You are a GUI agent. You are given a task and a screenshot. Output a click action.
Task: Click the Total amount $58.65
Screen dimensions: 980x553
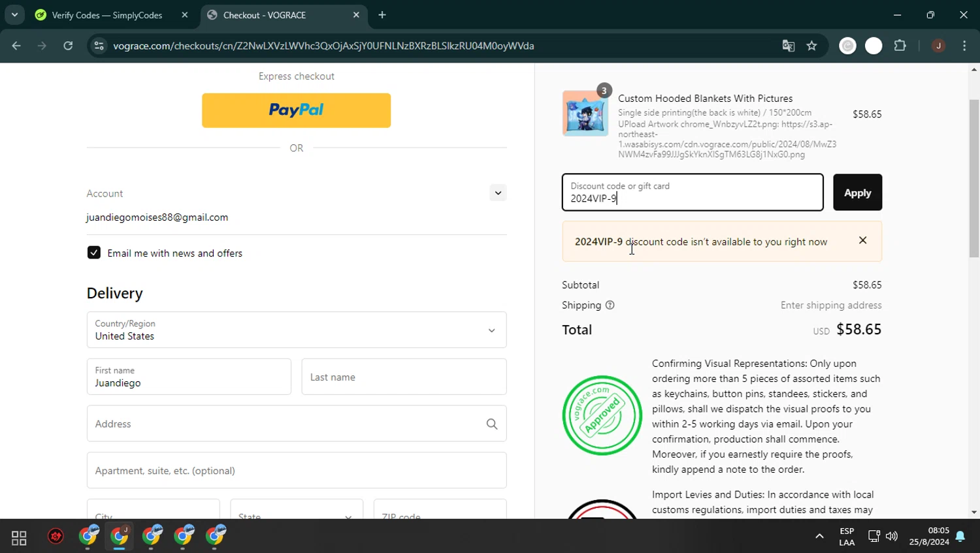click(859, 329)
